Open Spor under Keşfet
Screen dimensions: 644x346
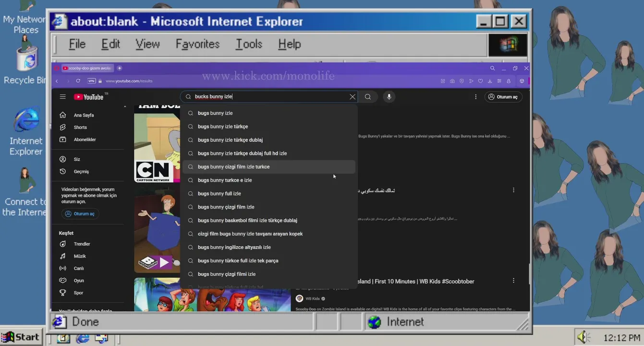(78, 293)
